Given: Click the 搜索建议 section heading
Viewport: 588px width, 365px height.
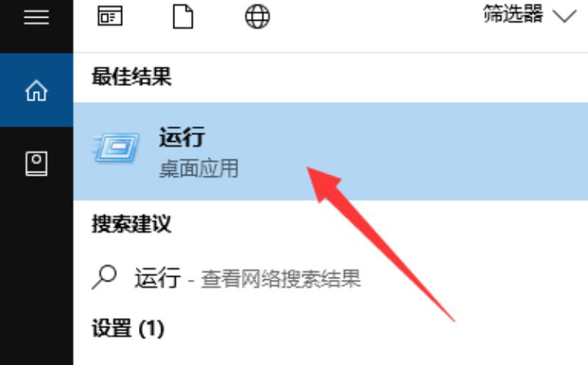Looking at the screenshot, I should (x=132, y=224).
